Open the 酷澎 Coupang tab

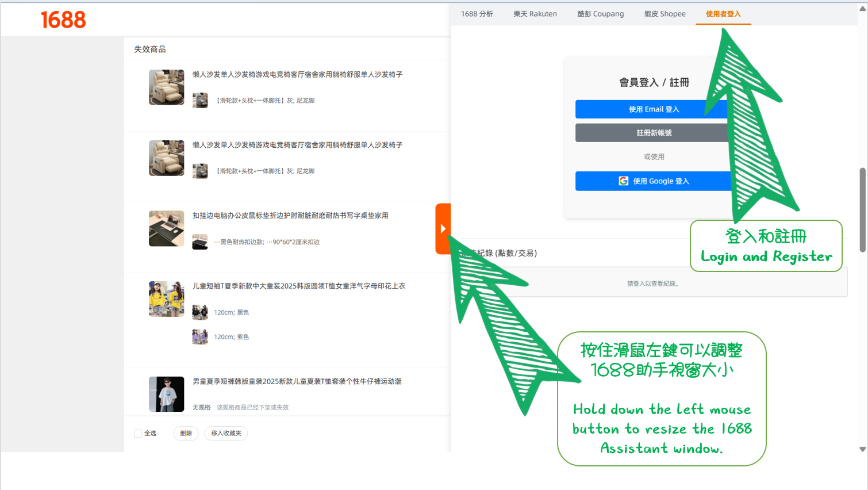coord(600,14)
